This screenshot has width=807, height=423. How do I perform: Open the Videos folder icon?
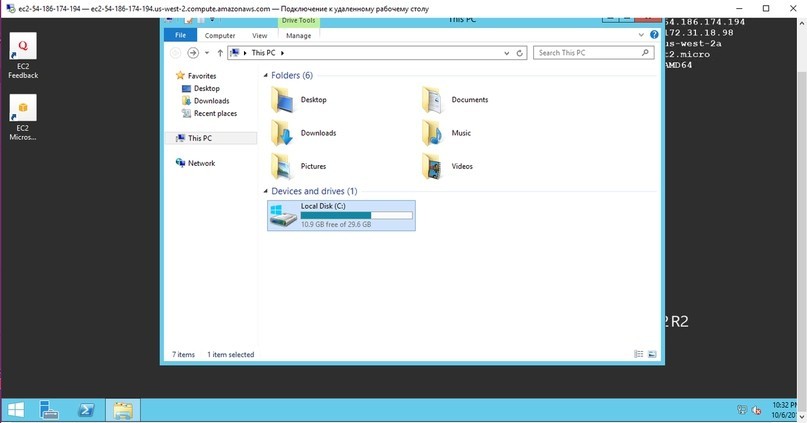[432, 166]
